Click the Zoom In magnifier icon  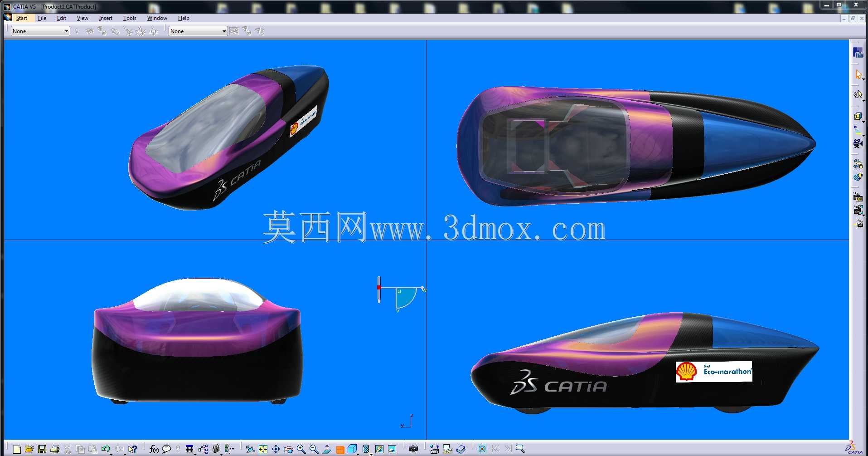(301, 449)
